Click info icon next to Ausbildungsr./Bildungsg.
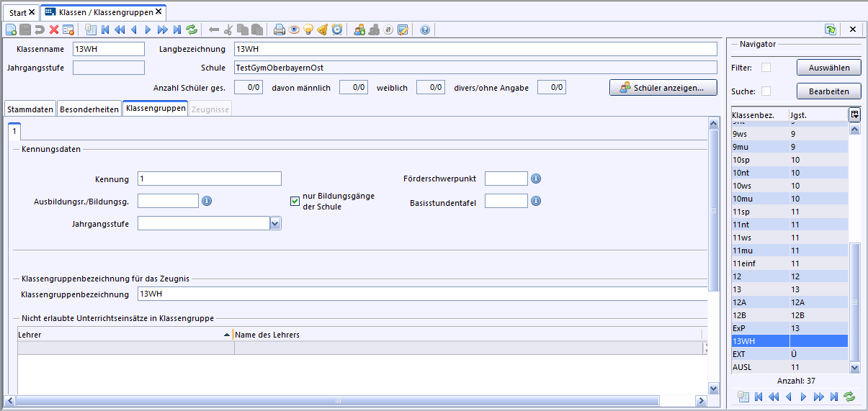This screenshot has width=868, height=411. pos(207,201)
